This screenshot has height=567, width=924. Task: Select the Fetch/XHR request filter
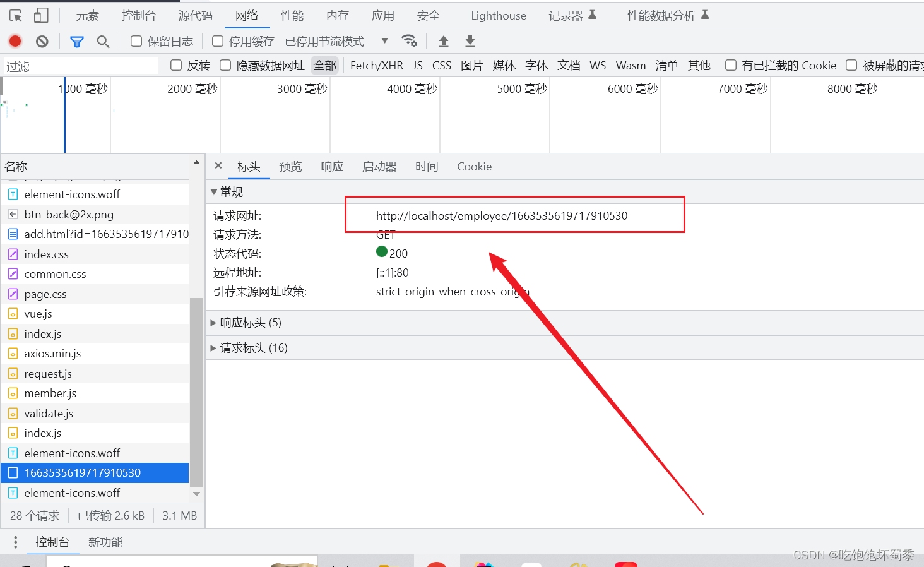click(377, 65)
